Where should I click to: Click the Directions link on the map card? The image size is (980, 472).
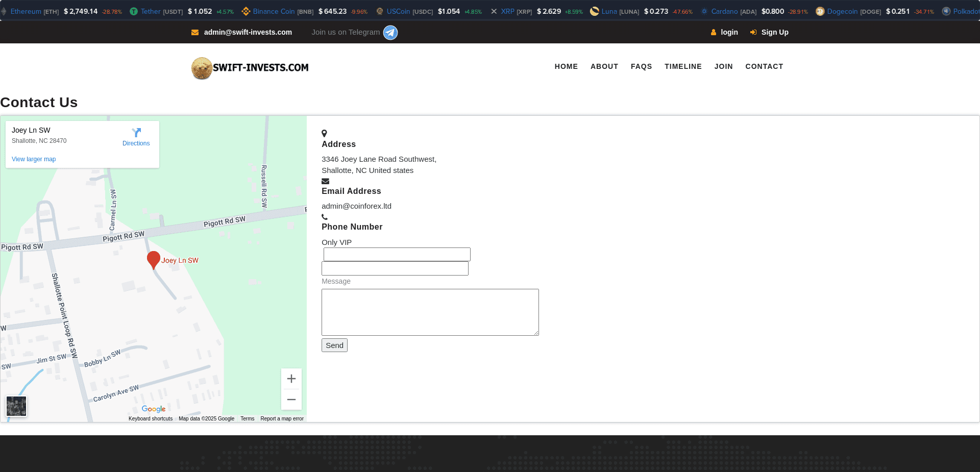tap(136, 143)
